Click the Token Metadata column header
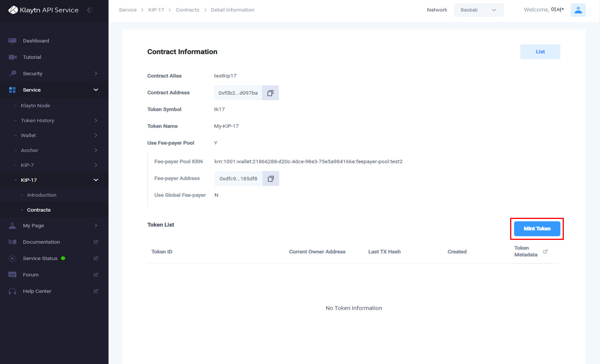The height and width of the screenshot is (364, 600). 526,251
